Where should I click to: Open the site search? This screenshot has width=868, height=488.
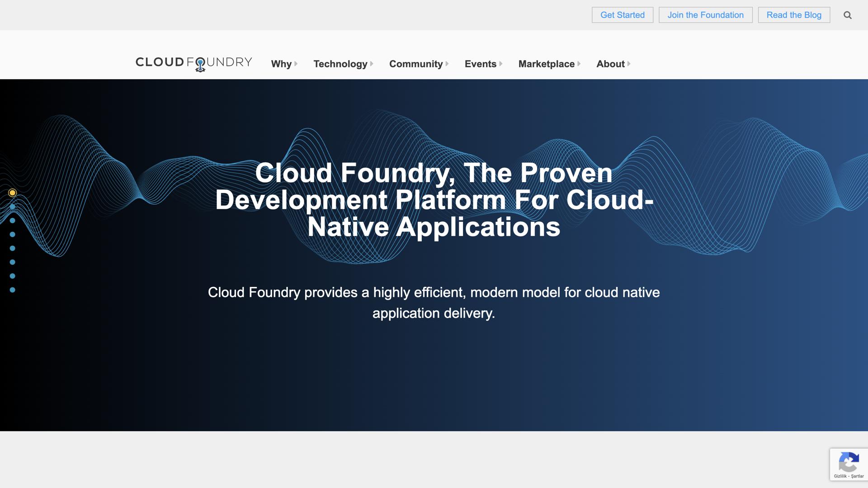pyautogui.click(x=847, y=15)
